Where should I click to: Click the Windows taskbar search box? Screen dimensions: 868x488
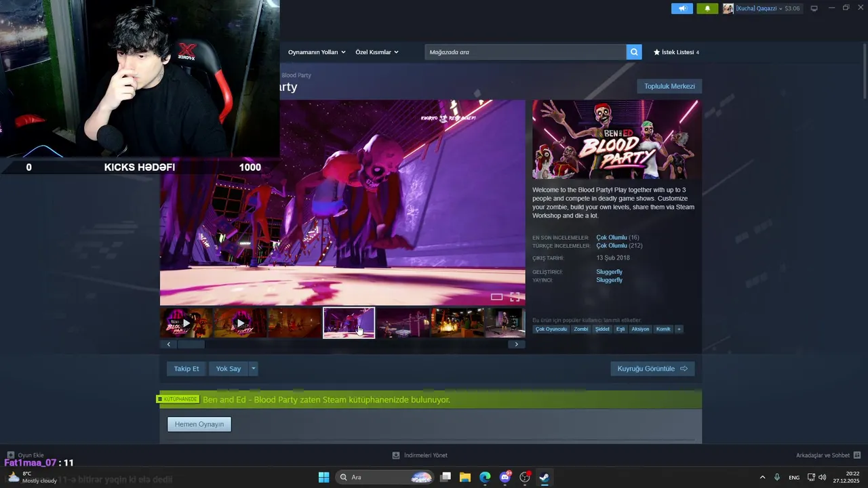point(385,477)
